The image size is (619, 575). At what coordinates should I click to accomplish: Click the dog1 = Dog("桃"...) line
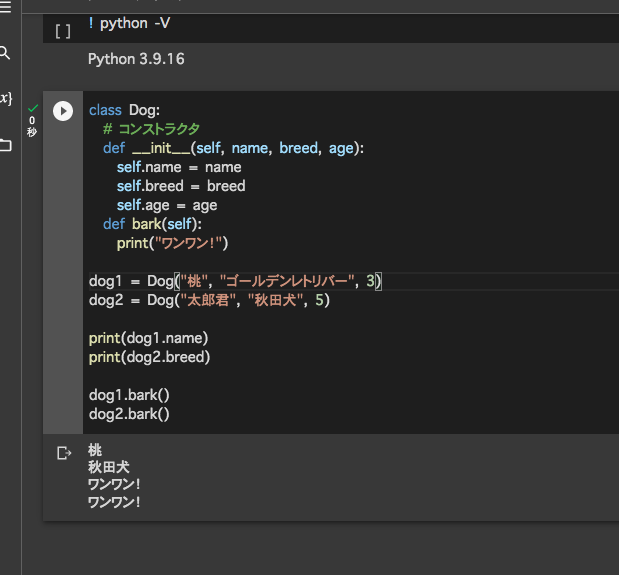pyautogui.click(x=235, y=281)
